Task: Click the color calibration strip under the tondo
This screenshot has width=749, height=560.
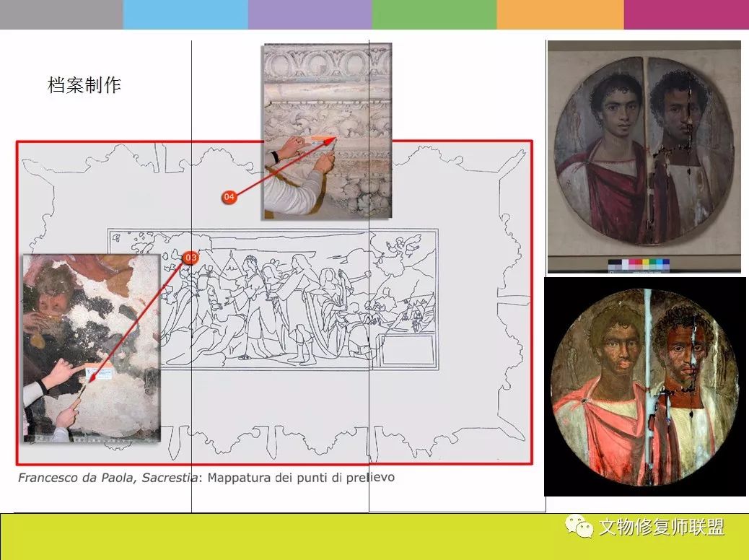Action: (639, 265)
